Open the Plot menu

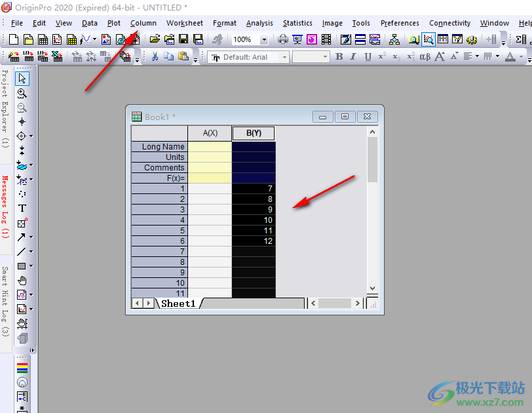point(113,23)
